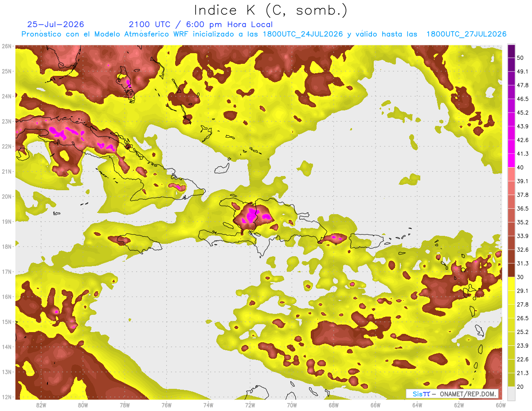Click color scale value "40"
Viewport: 532px width, 411px height.
pos(521,167)
